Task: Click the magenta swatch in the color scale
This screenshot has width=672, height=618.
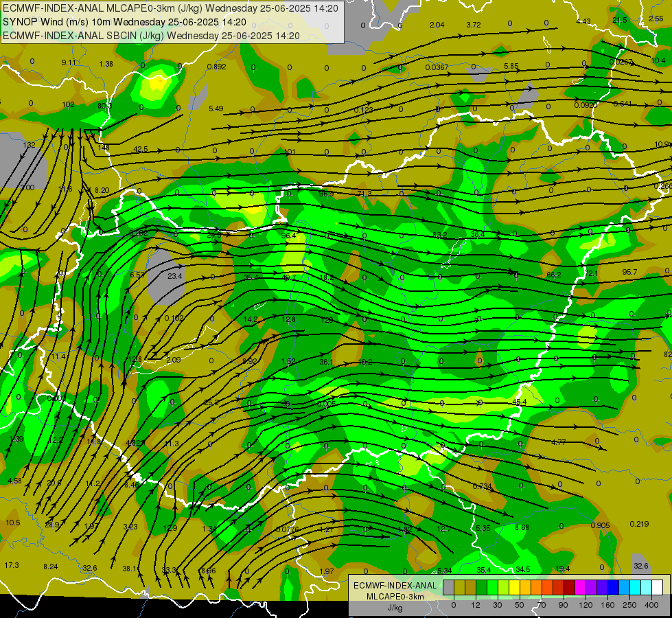Action: tap(581, 588)
